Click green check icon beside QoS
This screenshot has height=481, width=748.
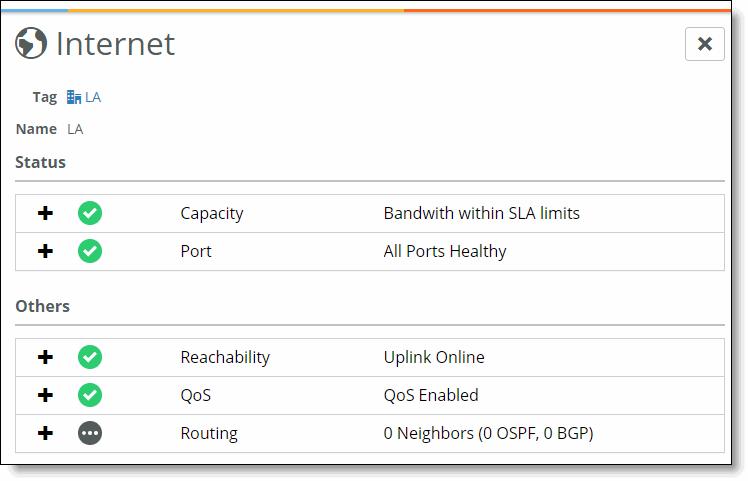[90, 395]
